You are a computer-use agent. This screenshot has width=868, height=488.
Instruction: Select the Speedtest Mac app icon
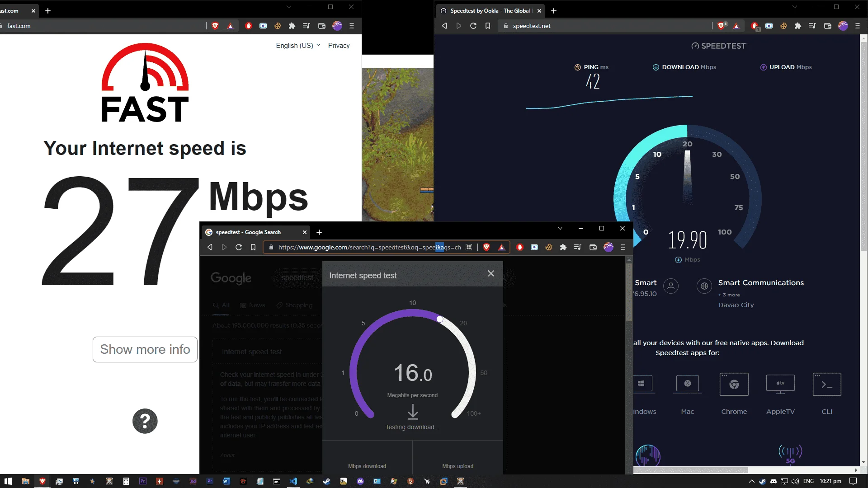688,384
